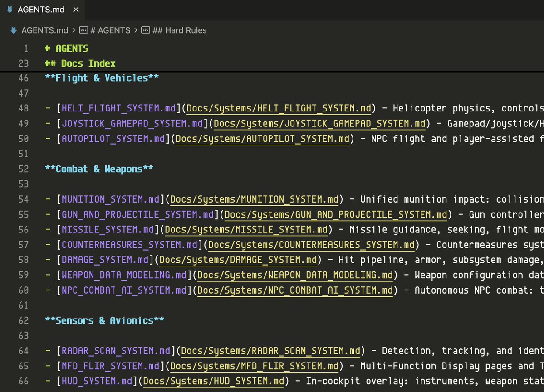Follow Docs/Systems/DAMAGE_SYSTEM.md link
Image resolution: width=544 pixels, height=392 pixels.
click(x=238, y=260)
